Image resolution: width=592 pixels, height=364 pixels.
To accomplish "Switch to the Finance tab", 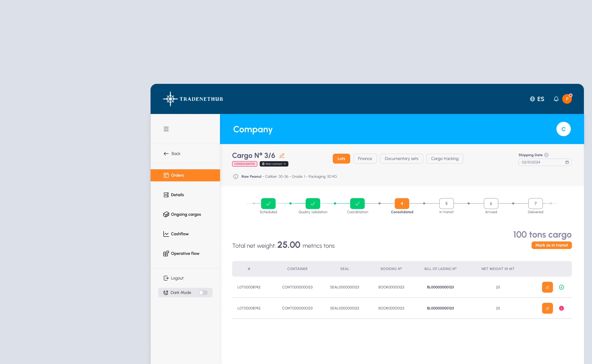I will [x=365, y=159].
